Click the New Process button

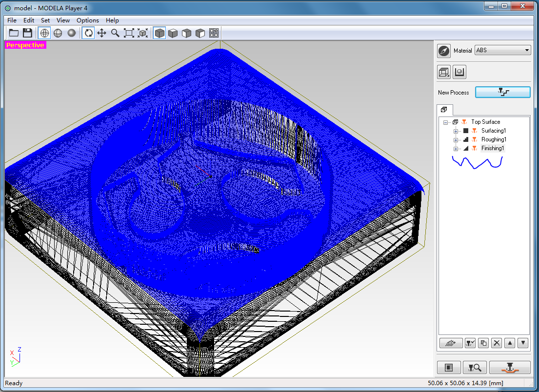pyautogui.click(x=502, y=92)
